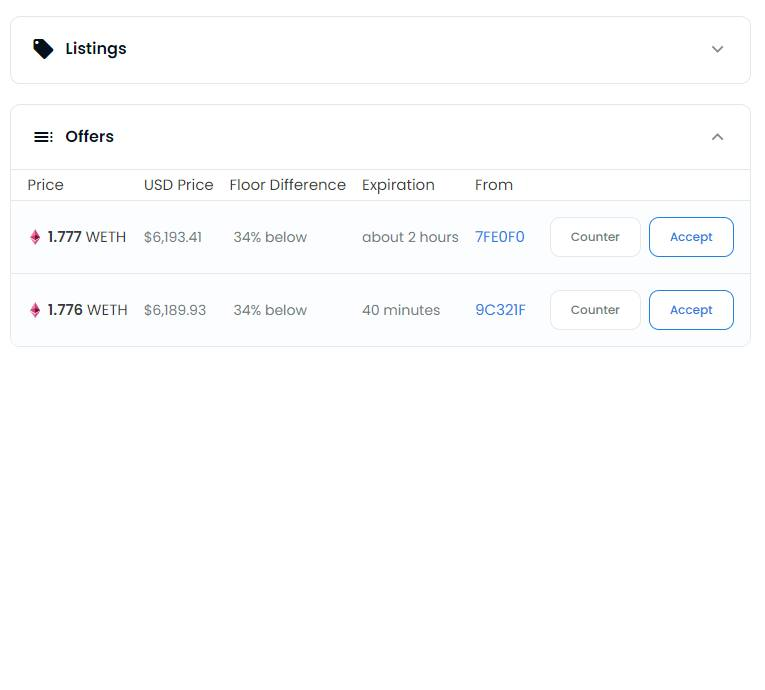
Task: Click '34% below' in the 9C321F row
Action: click(270, 310)
